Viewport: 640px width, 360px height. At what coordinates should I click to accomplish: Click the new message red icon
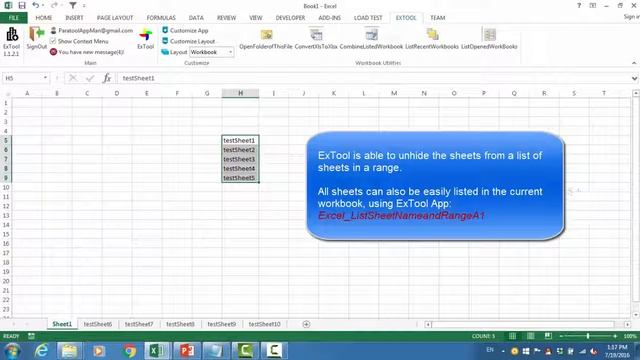pos(53,52)
